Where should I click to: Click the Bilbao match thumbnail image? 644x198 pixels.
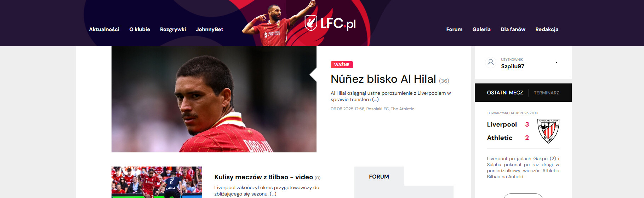pyautogui.click(x=157, y=182)
